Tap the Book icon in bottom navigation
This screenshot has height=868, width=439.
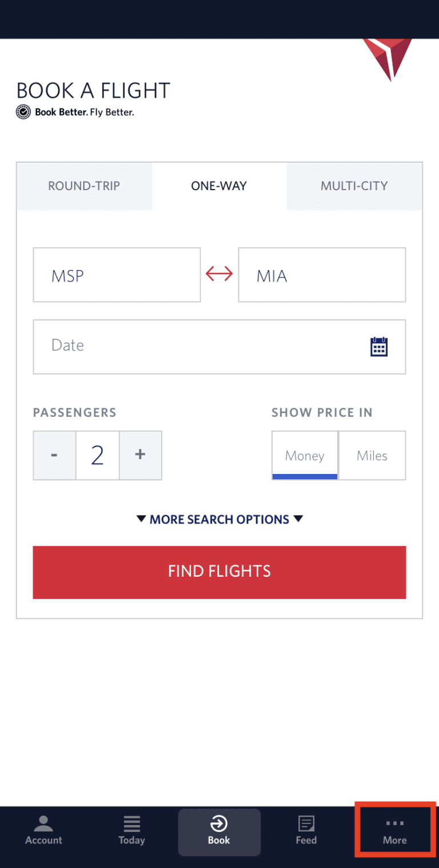219,831
